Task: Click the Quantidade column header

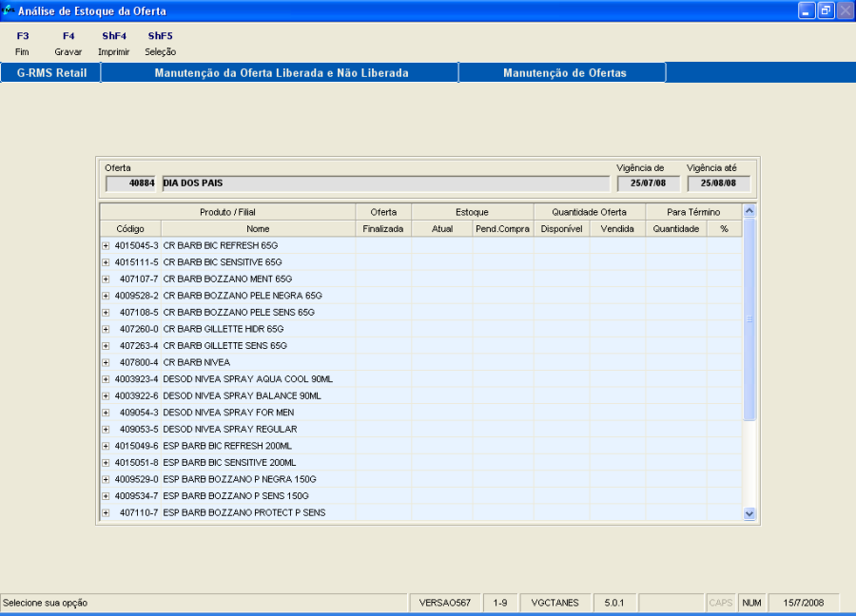Action: point(676,228)
